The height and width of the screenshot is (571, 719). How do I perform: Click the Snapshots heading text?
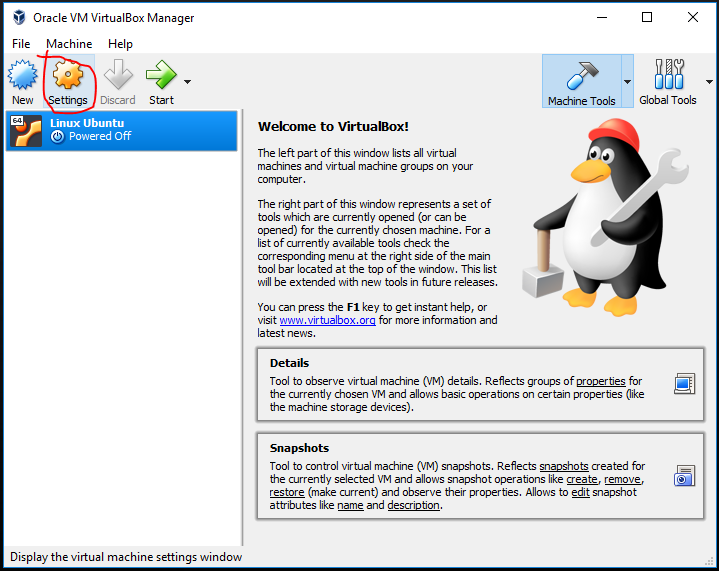click(299, 448)
